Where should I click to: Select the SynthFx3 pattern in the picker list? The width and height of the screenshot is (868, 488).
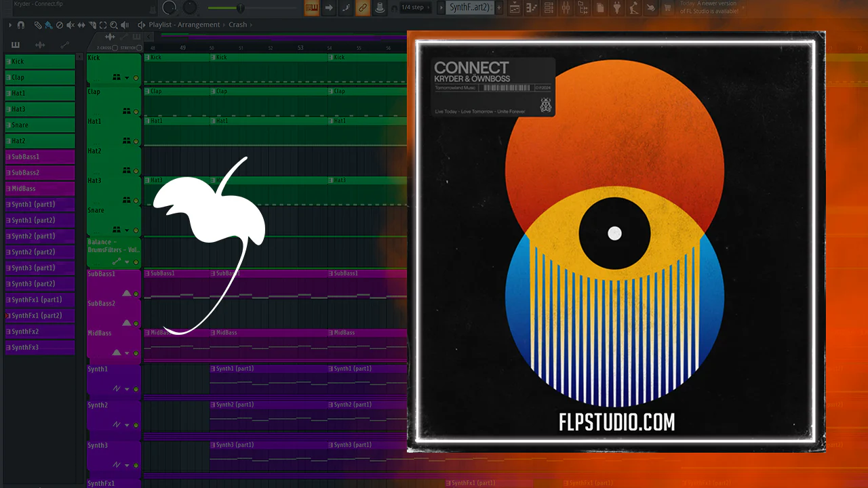(x=39, y=347)
